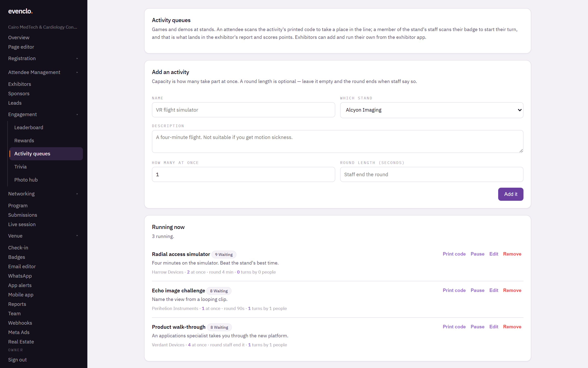
Task: Open Team page
Action: pyautogui.click(x=14, y=313)
